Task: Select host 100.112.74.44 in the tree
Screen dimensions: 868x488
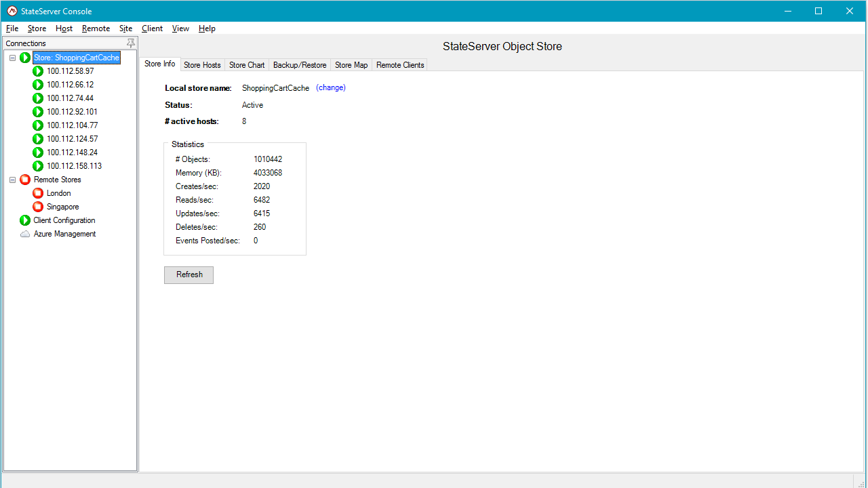Action: (71, 98)
